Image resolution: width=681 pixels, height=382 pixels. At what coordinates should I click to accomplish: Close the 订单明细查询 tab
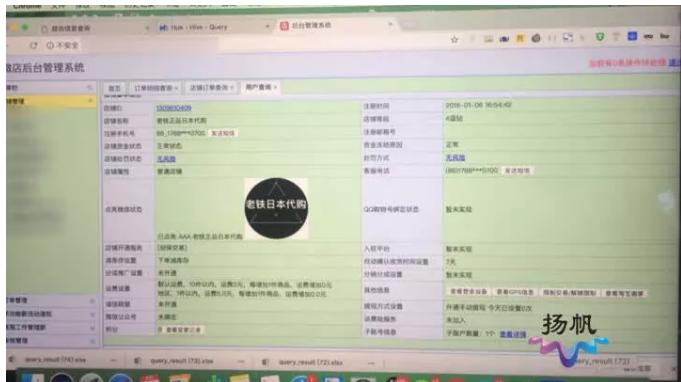[x=176, y=88]
